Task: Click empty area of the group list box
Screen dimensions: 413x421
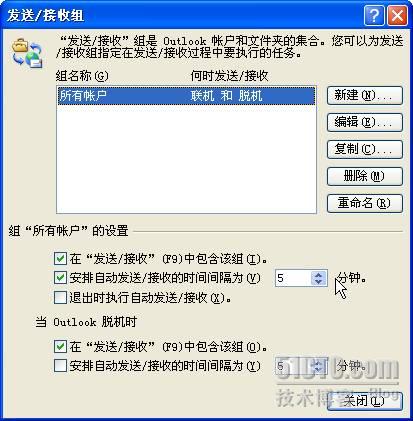Action: pyautogui.click(x=186, y=159)
